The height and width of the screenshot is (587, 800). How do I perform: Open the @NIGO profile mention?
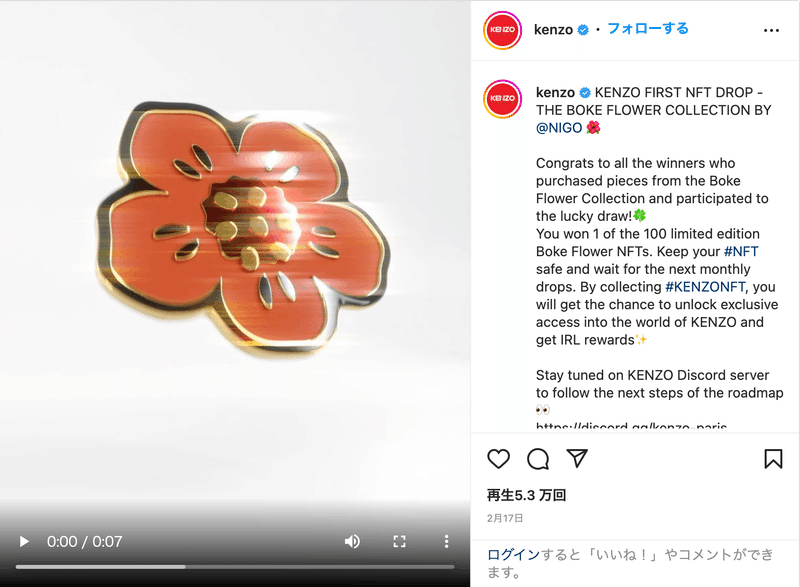pos(559,127)
